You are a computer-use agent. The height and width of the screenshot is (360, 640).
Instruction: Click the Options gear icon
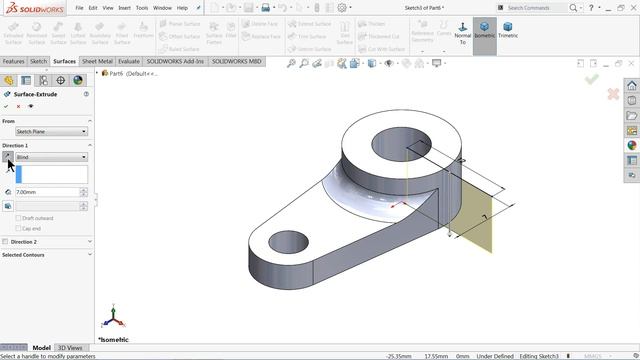click(x=342, y=7)
